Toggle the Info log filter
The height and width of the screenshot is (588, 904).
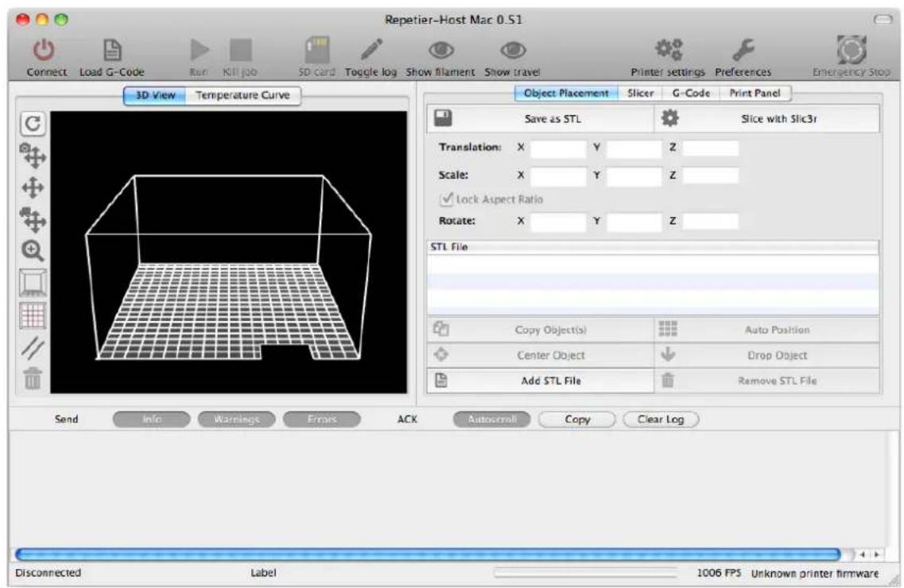(x=152, y=420)
